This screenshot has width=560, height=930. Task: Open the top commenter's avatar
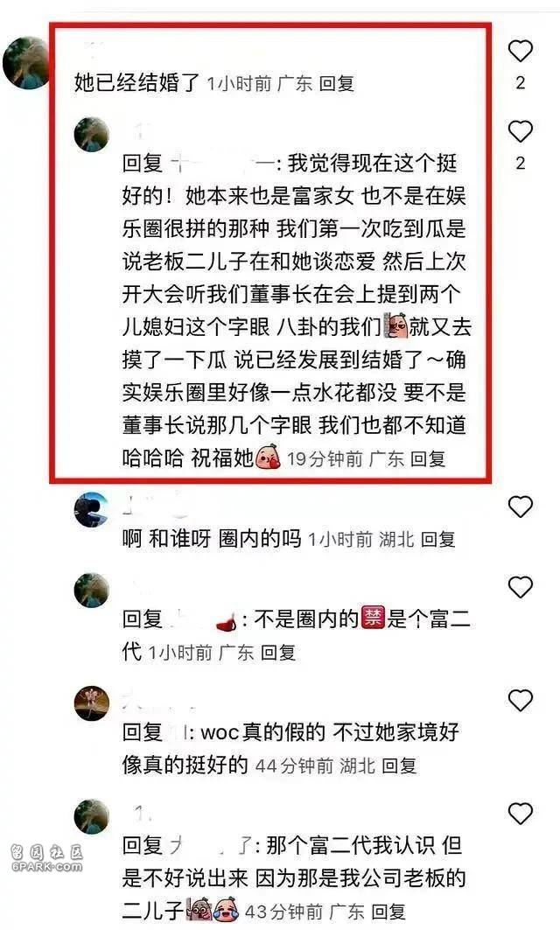point(27,63)
